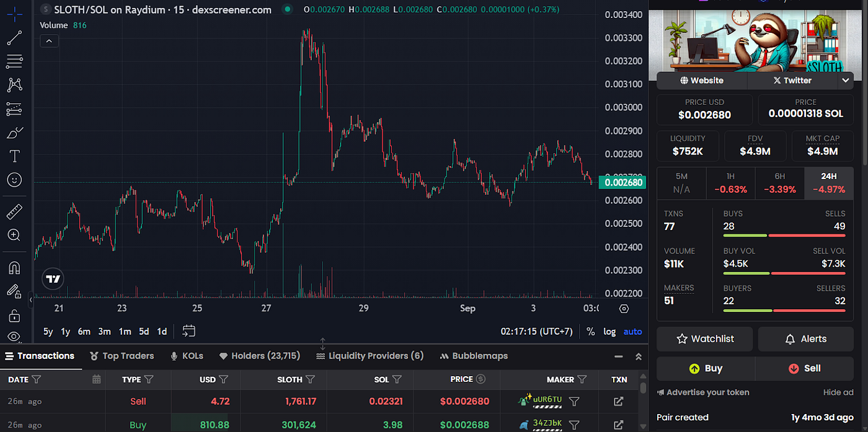868x432 pixels.
Task: Open the emoji icons tool
Action: [x=14, y=180]
